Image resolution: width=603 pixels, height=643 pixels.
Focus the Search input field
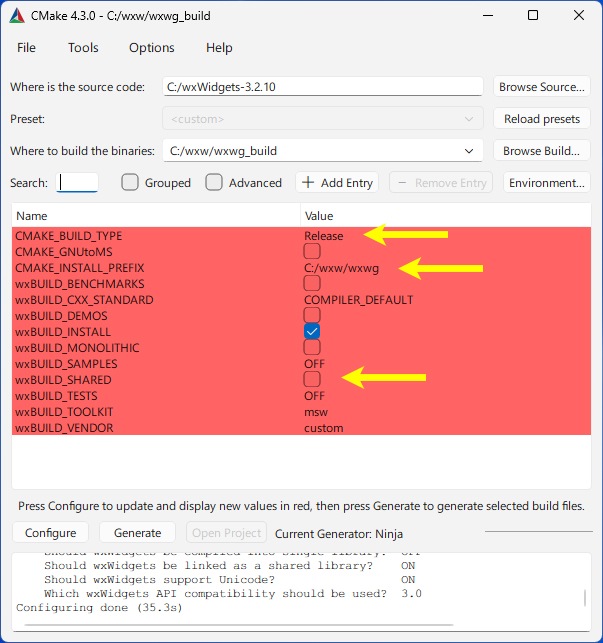click(x=77, y=182)
